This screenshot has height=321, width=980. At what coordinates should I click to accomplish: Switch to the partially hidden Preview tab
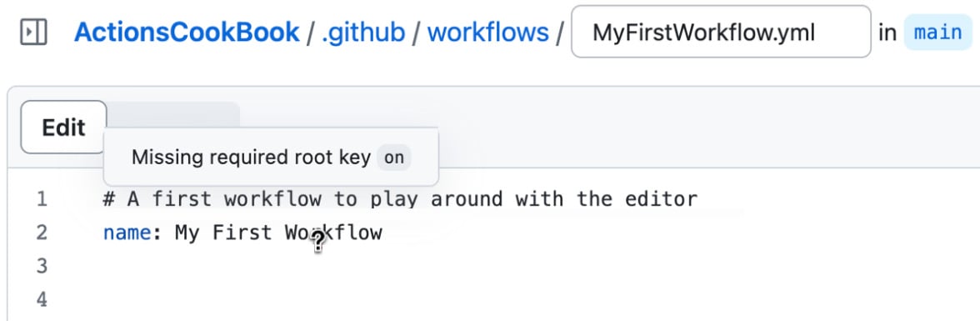click(x=173, y=114)
